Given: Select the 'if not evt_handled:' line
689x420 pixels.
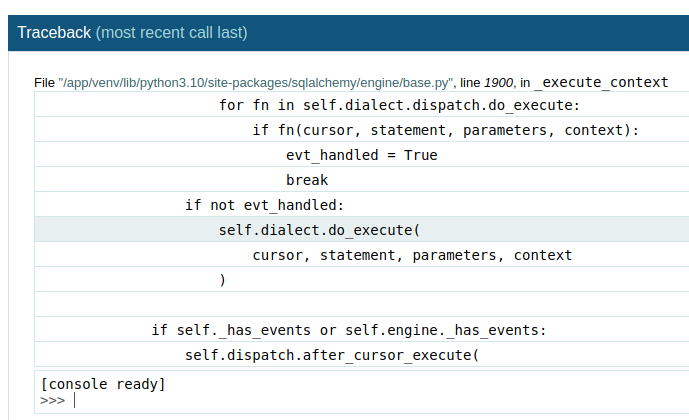Looking at the screenshot, I should point(264,205).
